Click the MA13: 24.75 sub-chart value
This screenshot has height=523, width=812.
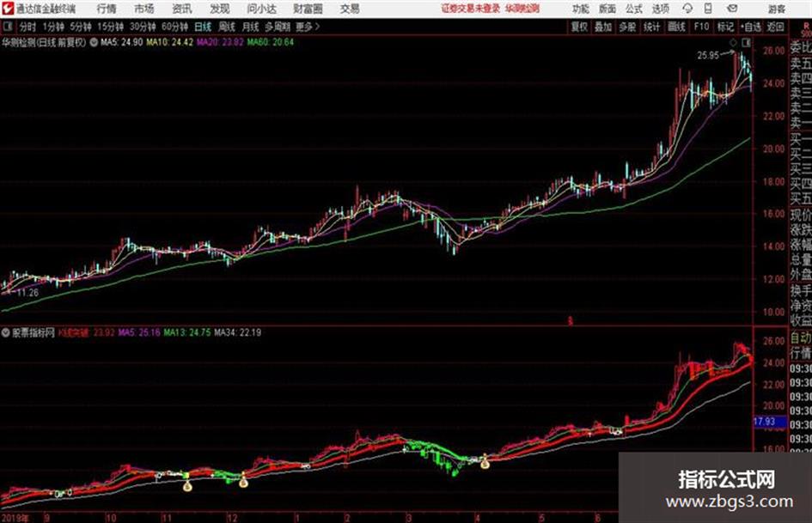coord(187,332)
